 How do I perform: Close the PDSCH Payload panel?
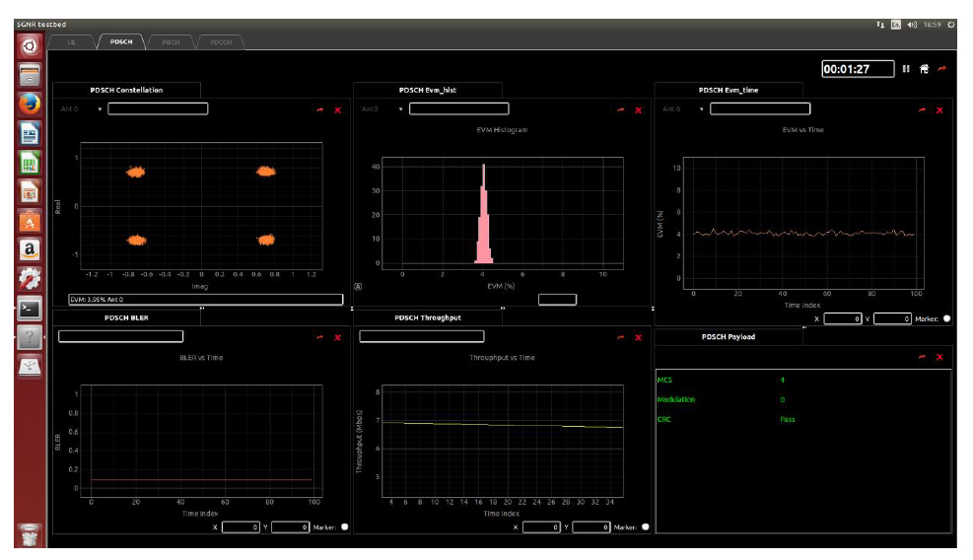pos(938,357)
